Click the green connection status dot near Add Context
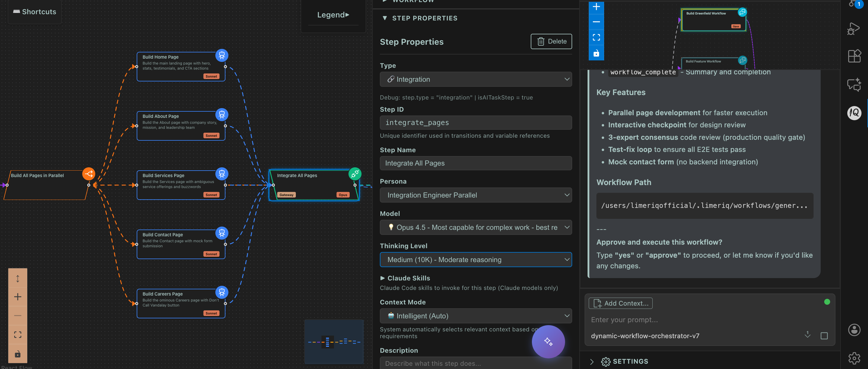Viewport: 868px width, 369px height. pyautogui.click(x=828, y=302)
